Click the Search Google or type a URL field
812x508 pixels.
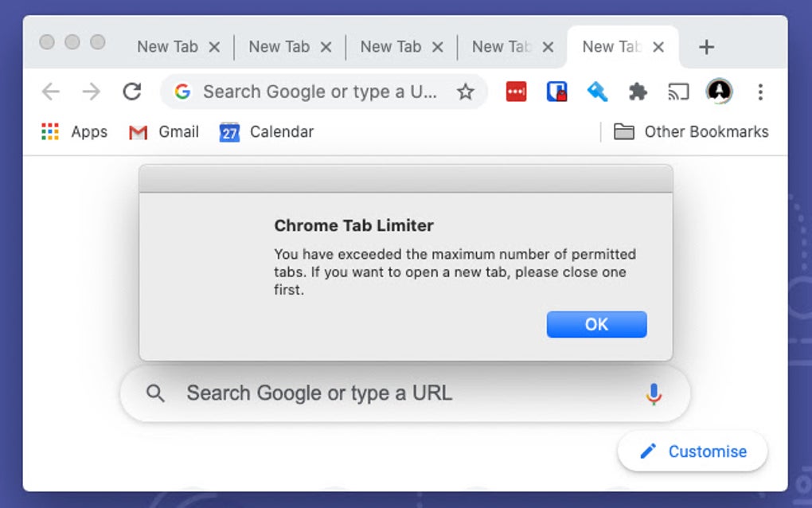point(358,393)
